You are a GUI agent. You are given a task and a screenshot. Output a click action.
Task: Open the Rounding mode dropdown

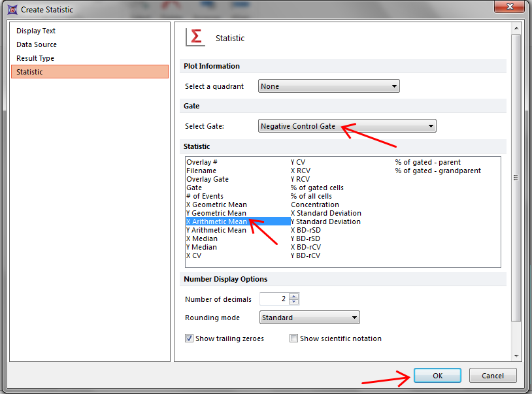[x=309, y=318]
